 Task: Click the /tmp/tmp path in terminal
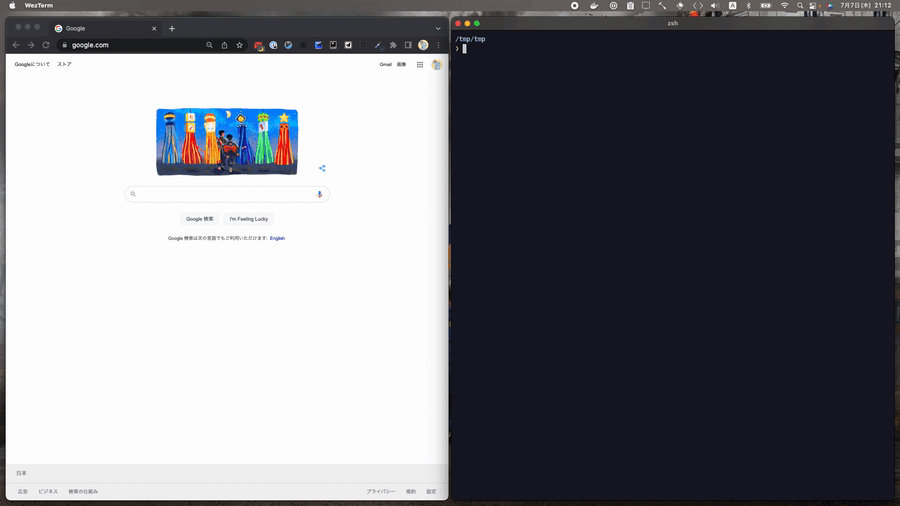pyautogui.click(x=470, y=39)
